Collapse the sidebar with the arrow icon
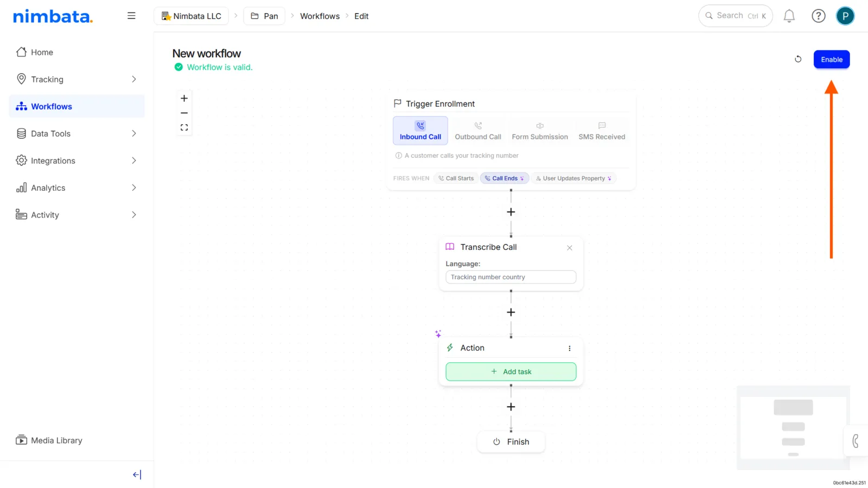868x488 pixels. point(137,474)
